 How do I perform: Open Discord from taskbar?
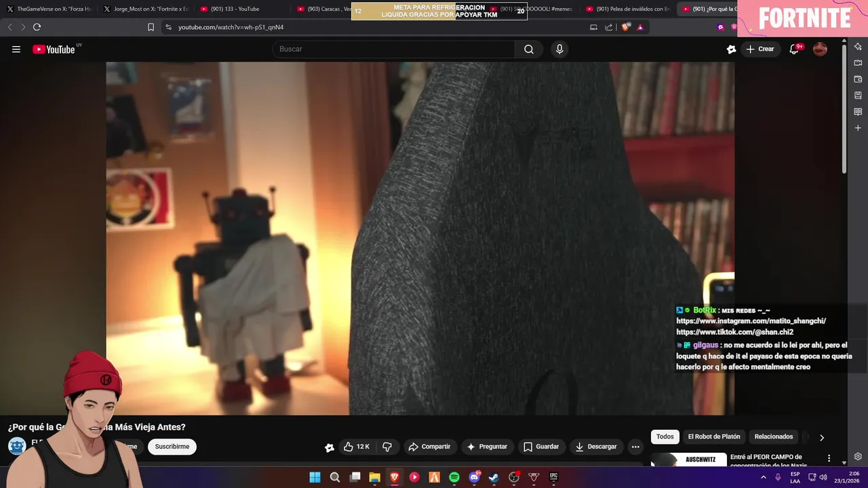(474, 477)
